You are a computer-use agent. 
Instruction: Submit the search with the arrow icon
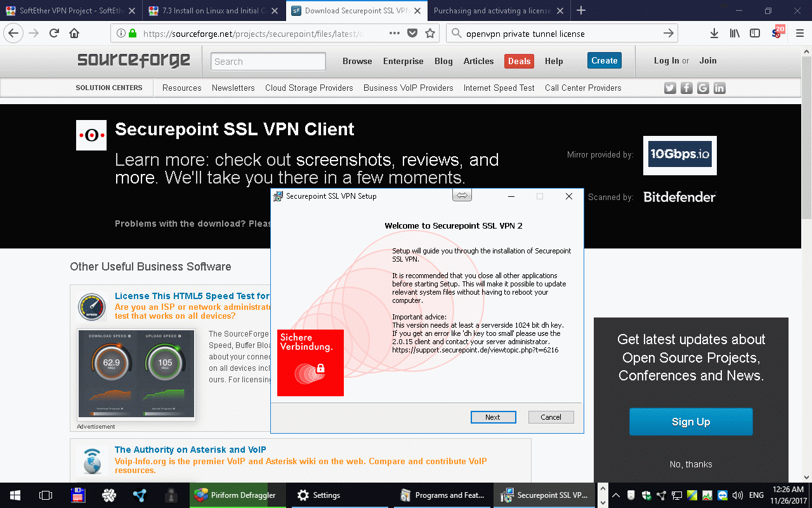(668, 34)
